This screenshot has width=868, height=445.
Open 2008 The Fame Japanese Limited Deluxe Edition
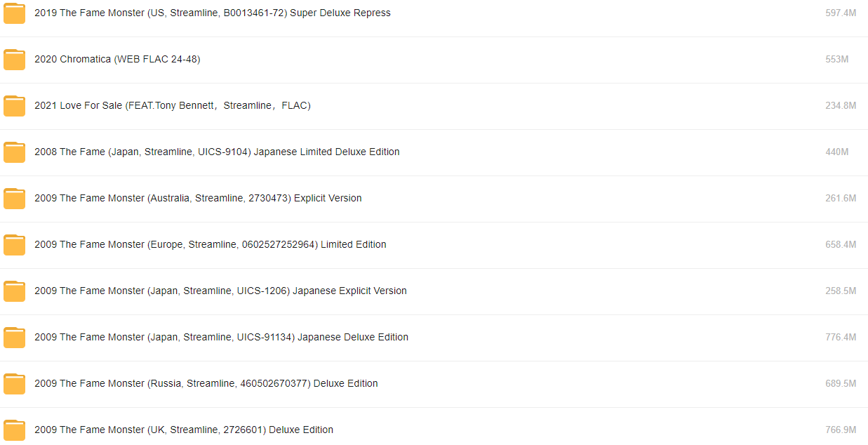(217, 152)
